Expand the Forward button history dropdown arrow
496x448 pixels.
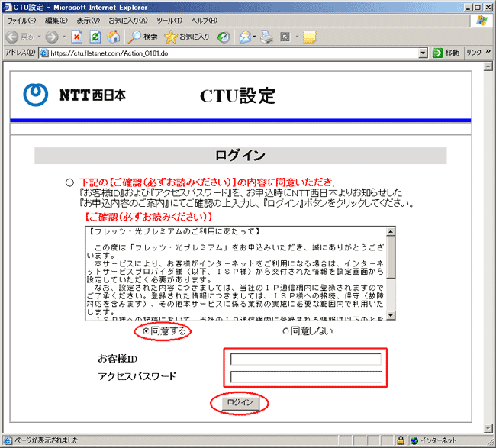click(x=64, y=37)
